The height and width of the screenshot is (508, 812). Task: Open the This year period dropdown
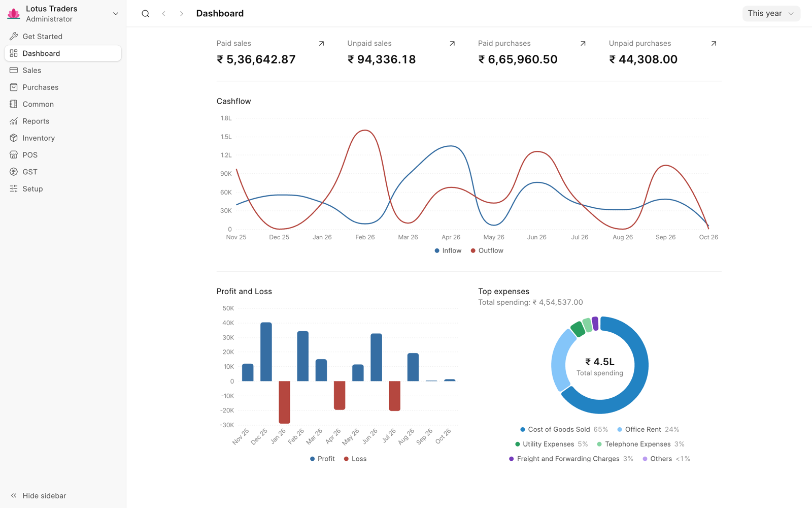[771, 14]
